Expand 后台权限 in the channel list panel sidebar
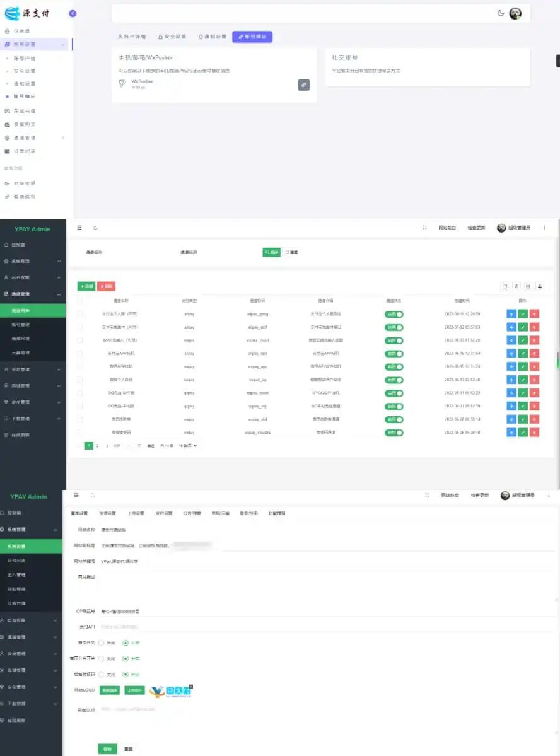The image size is (560, 756). click(32, 277)
